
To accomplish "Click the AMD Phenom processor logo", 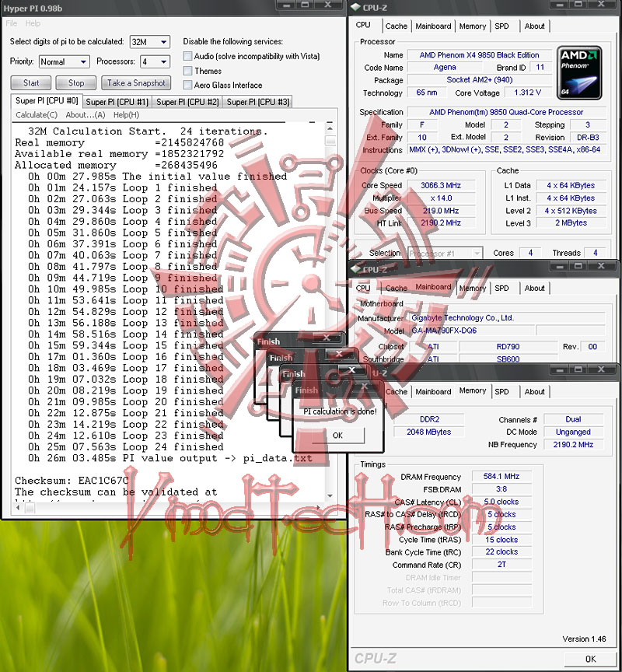I will tap(579, 73).
